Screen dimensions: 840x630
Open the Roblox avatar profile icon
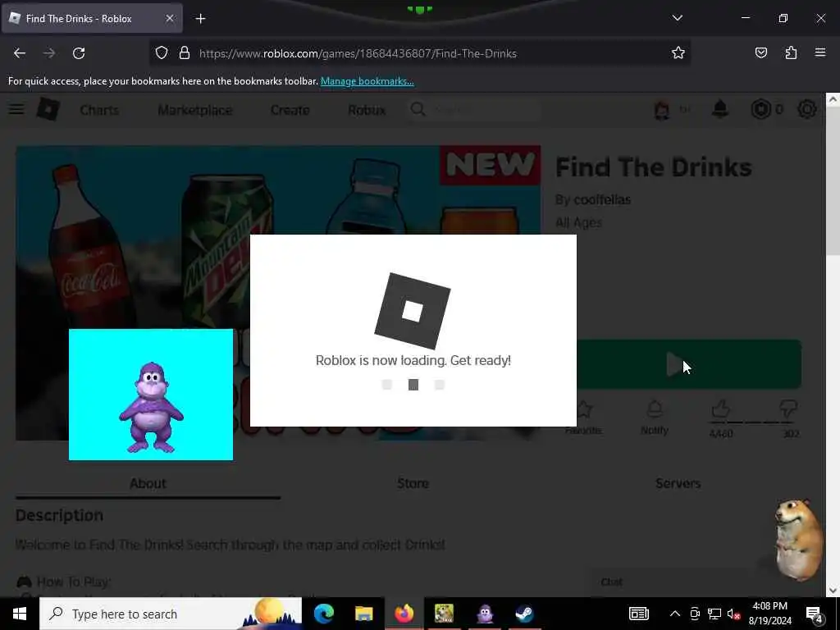point(662,110)
